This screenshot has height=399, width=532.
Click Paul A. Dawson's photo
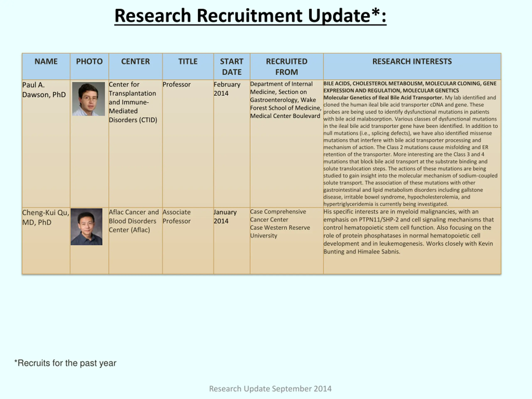[89, 99]
